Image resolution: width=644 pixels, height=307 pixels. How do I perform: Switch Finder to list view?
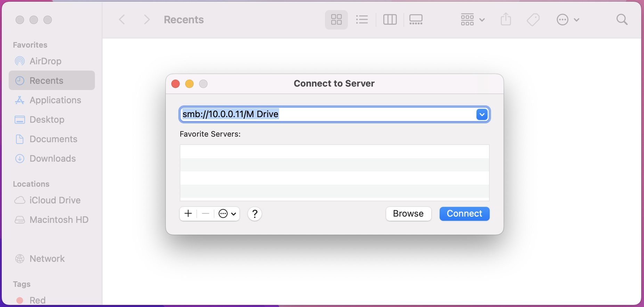pyautogui.click(x=362, y=19)
